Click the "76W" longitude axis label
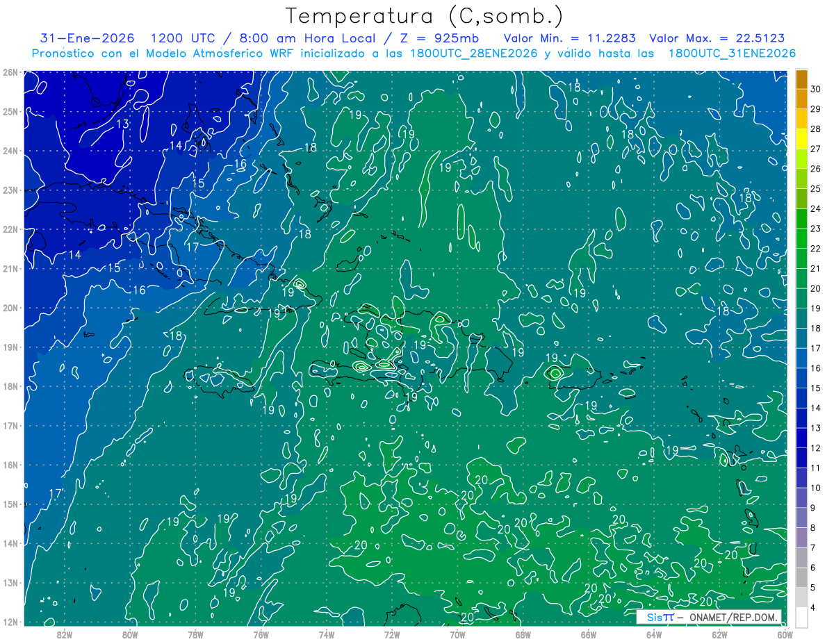This screenshot has width=834, height=644. (261, 634)
